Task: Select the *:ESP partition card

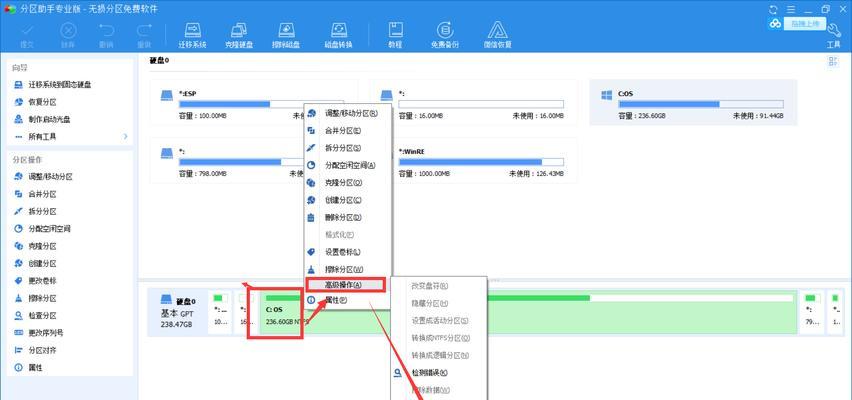Action: (x=254, y=103)
